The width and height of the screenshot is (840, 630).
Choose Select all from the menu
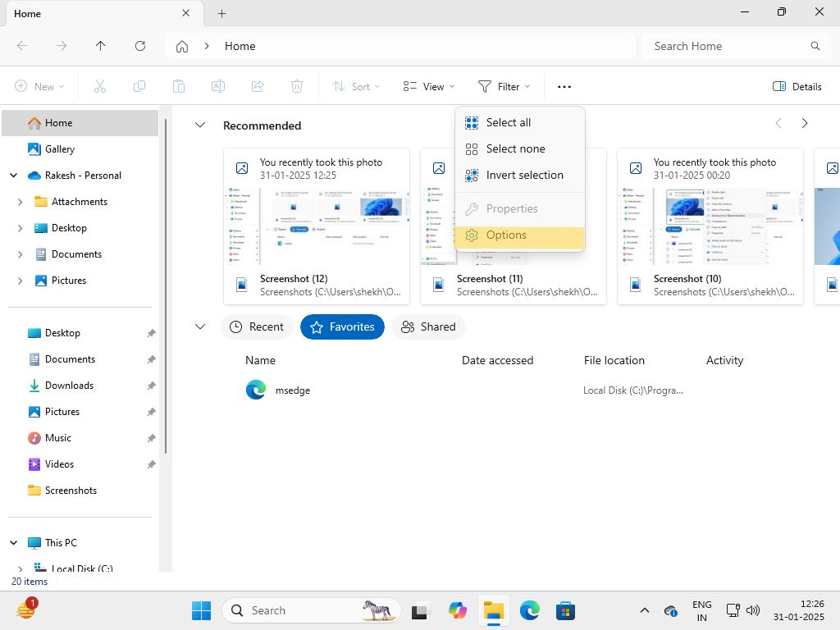(508, 122)
